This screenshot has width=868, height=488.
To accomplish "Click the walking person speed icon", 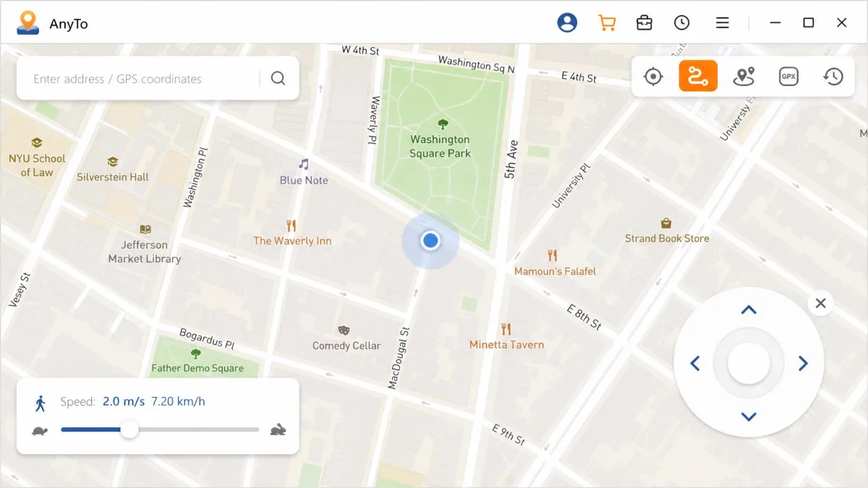I will [x=40, y=403].
